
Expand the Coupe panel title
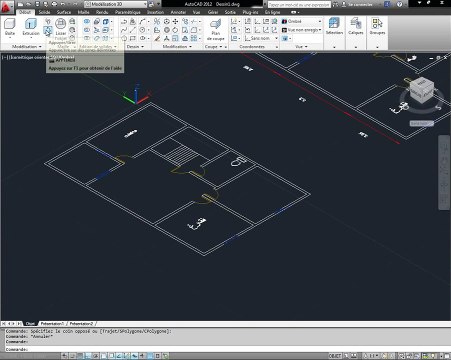click(213, 47)
